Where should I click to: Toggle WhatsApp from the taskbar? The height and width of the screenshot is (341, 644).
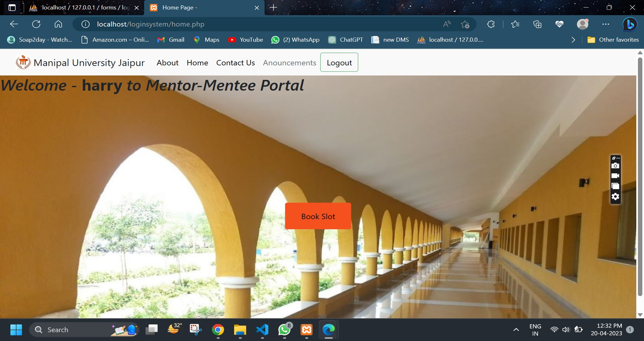pos(284,330)
